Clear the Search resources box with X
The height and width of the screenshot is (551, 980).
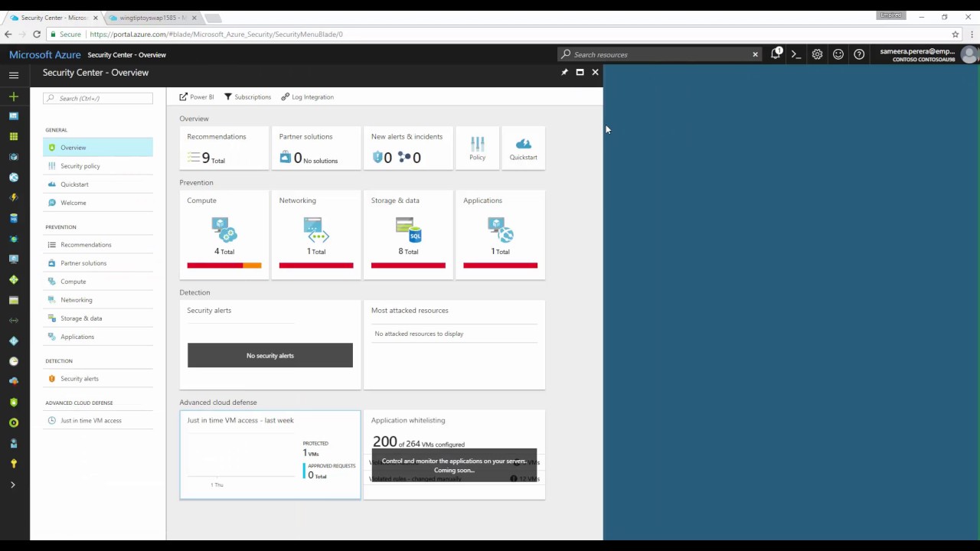point(755,54)
